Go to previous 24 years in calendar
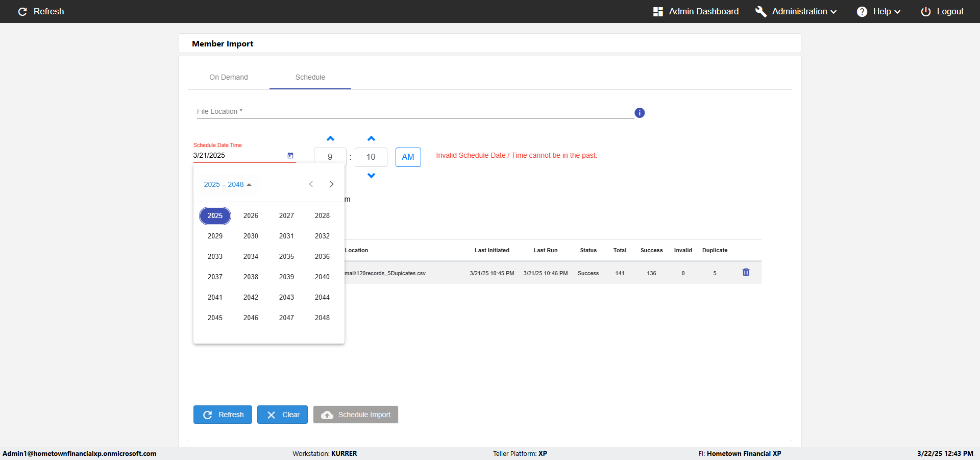980x460 pixels. tap(311, 184)
